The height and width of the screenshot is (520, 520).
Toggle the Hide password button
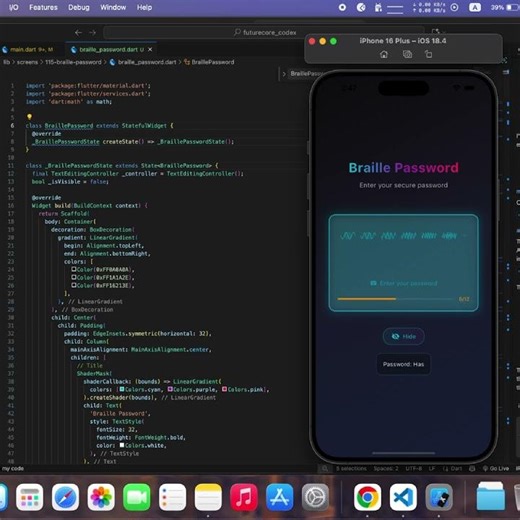tap(403, 336)
